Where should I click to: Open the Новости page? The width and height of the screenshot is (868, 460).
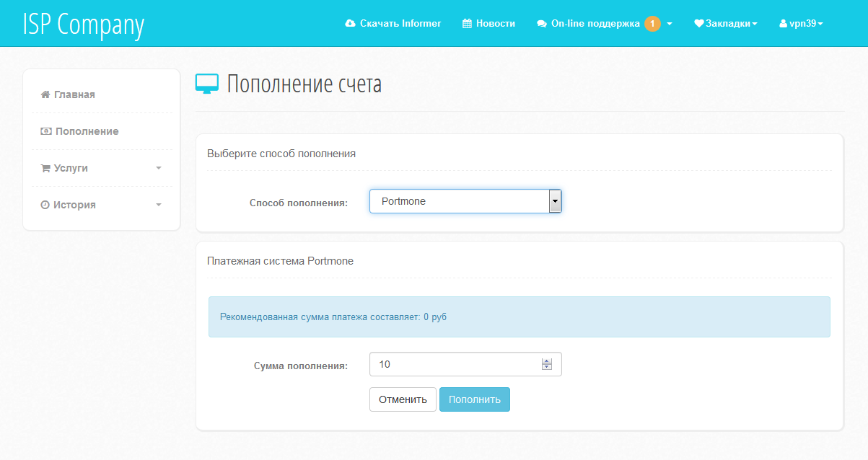coord(495,24)
